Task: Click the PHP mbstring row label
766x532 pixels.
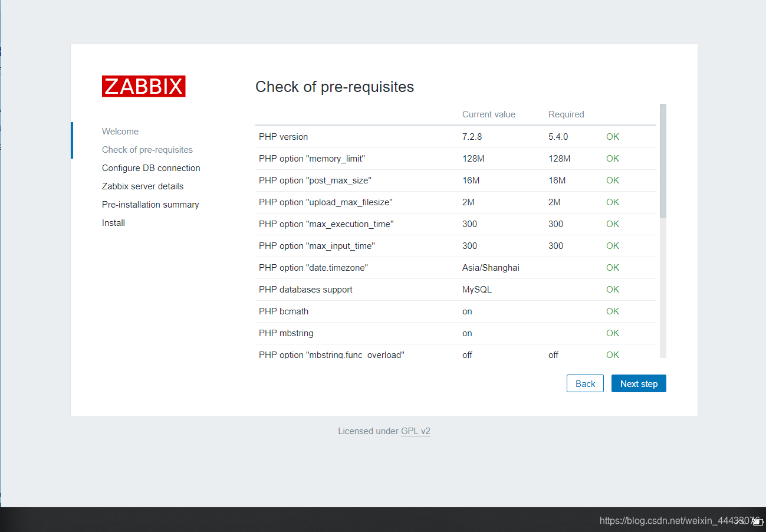Action: click(x=286, y=333)
